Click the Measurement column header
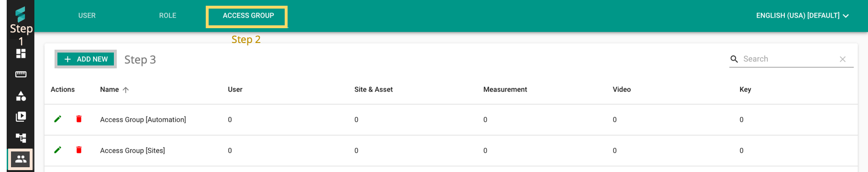Viewport: 868px width, 172px height. click(x=505, y=89)
